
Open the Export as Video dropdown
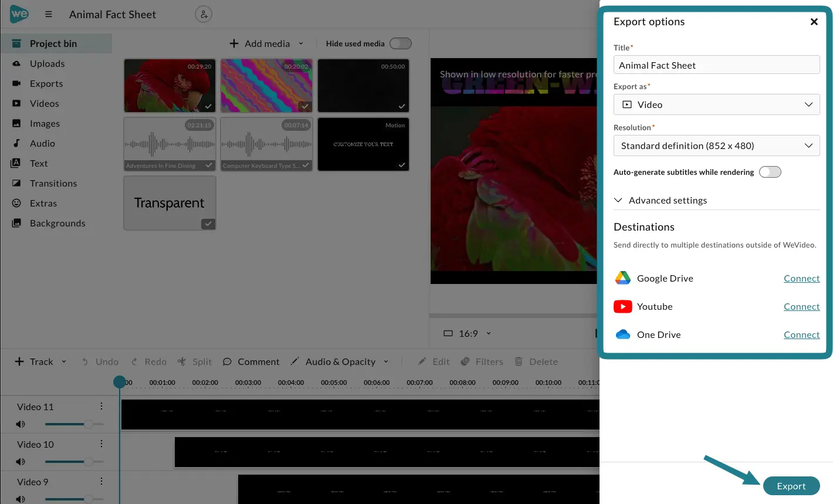716,104
